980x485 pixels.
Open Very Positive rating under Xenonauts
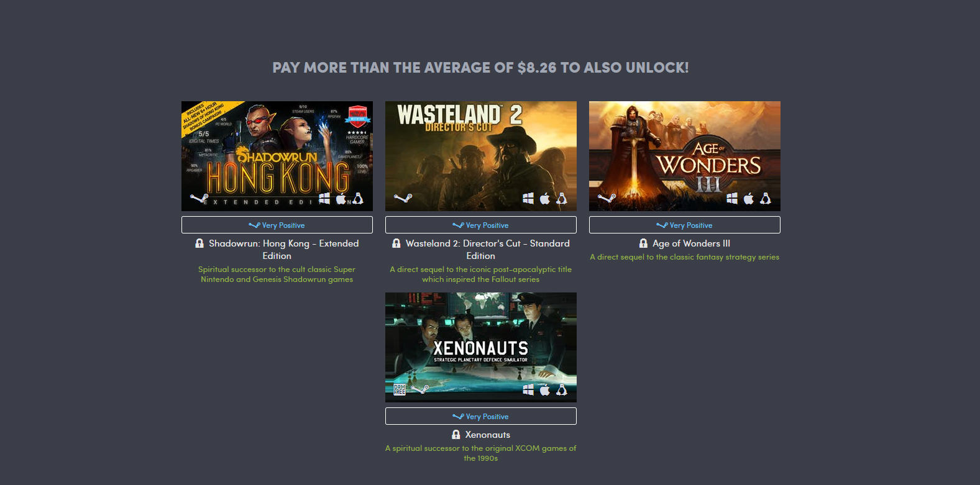tap(481, 416)
